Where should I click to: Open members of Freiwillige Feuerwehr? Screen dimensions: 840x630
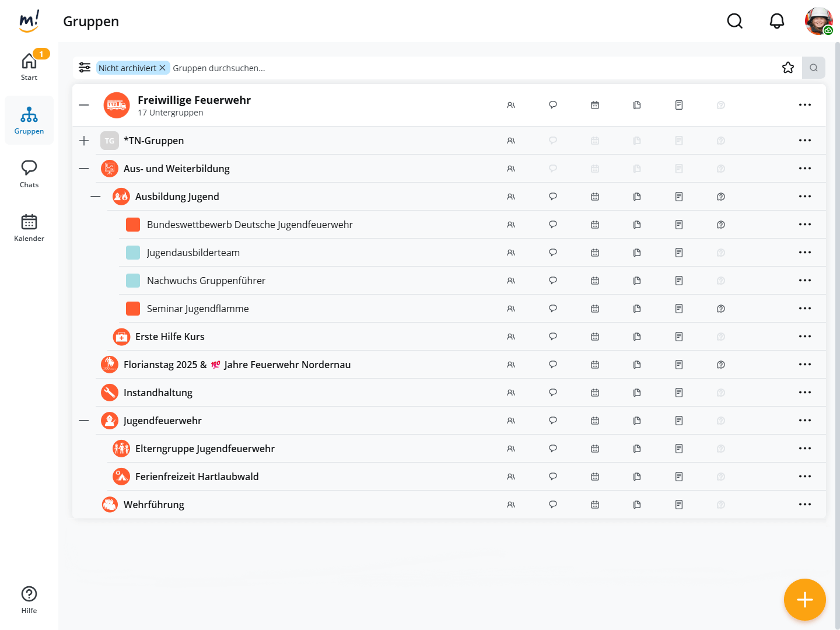511,105
